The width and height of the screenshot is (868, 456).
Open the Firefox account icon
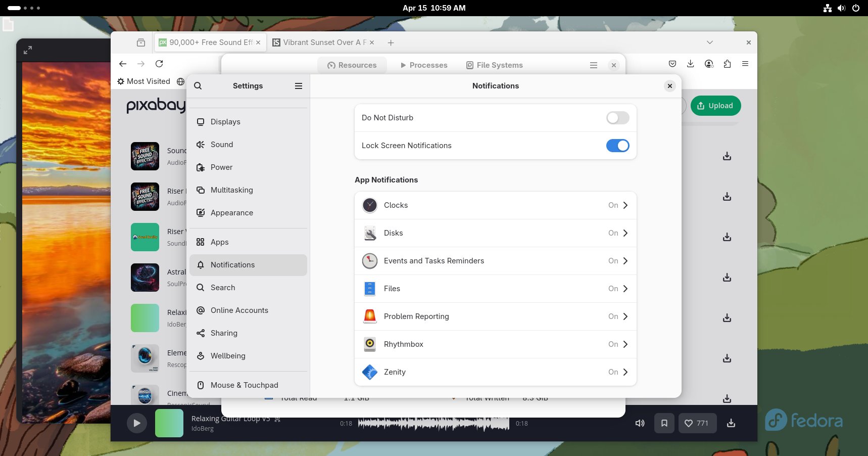point(709,64)
